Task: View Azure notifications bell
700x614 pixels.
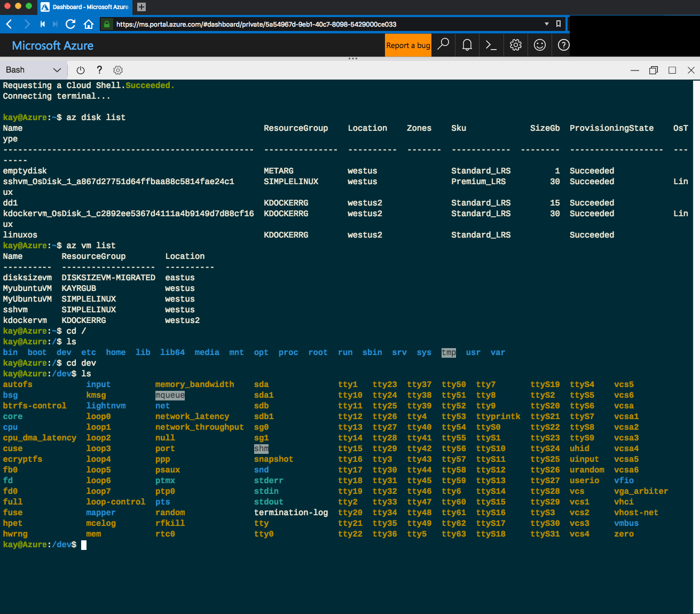Action: point(467,45)
